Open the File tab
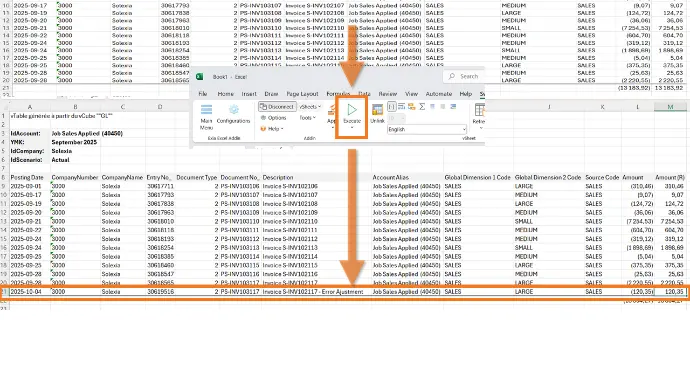This screenshot has height=388, width=690. [203, 94]
